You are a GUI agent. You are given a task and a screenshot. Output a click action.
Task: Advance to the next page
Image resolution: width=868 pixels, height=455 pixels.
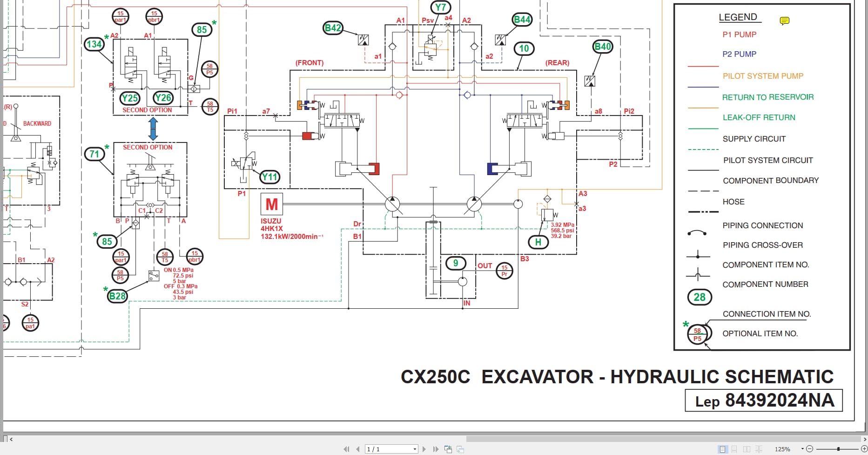click(x=424, y=449)
